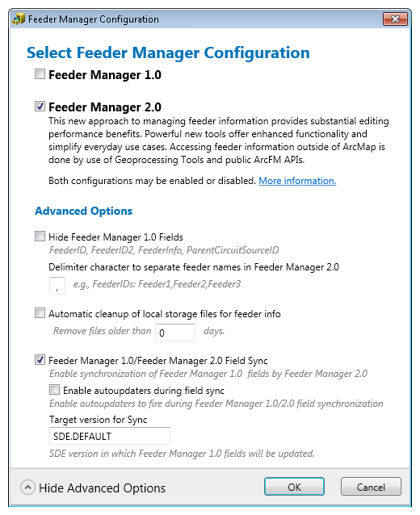
Task: Disable Feeder Manager 1.0/2.0 Field Sync checkbox
Action: (x=40, y=360)
